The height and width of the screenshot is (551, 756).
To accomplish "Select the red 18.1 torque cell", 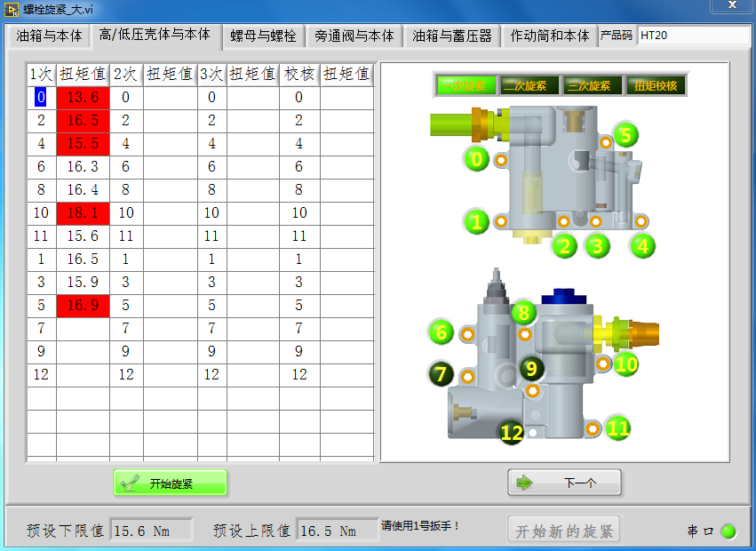I will coord(83,213).
